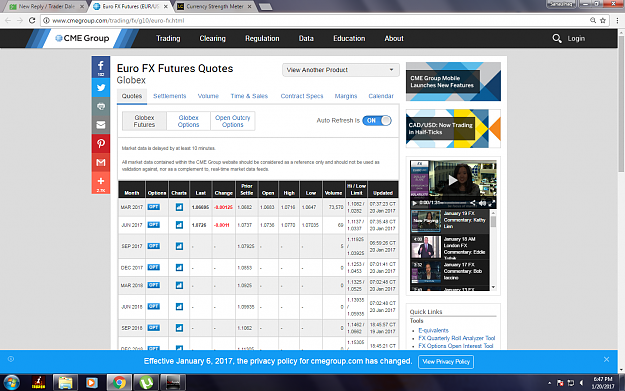Image resolution: width=625 pixels, height=391 pixels.
Task: Mute the video volume icon
Action: pos(482,203)
